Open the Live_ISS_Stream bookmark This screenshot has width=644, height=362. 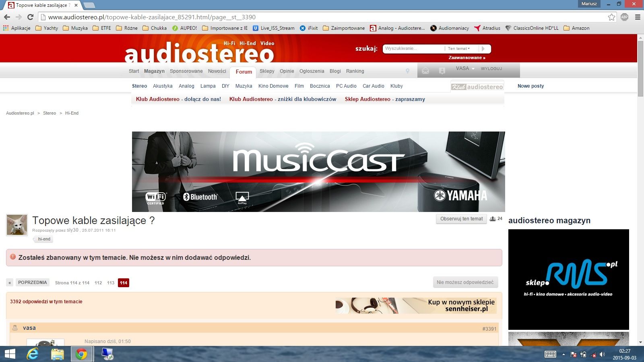pyautogui.click(x=273, y=28)
